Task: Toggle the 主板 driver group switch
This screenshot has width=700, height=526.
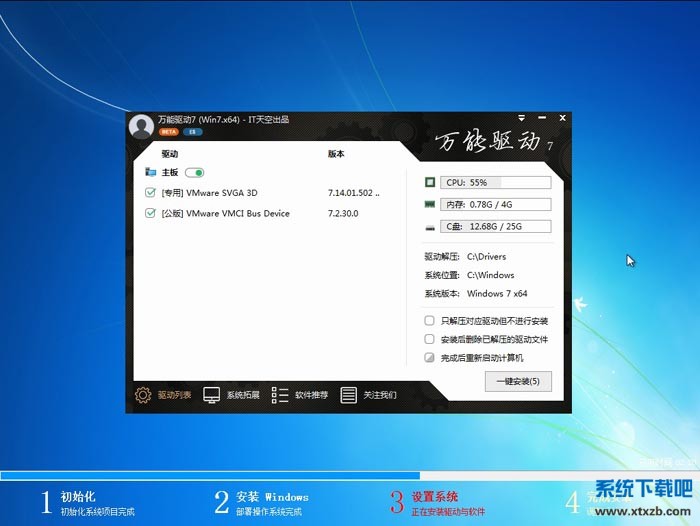Action: (x=194, y=172)
